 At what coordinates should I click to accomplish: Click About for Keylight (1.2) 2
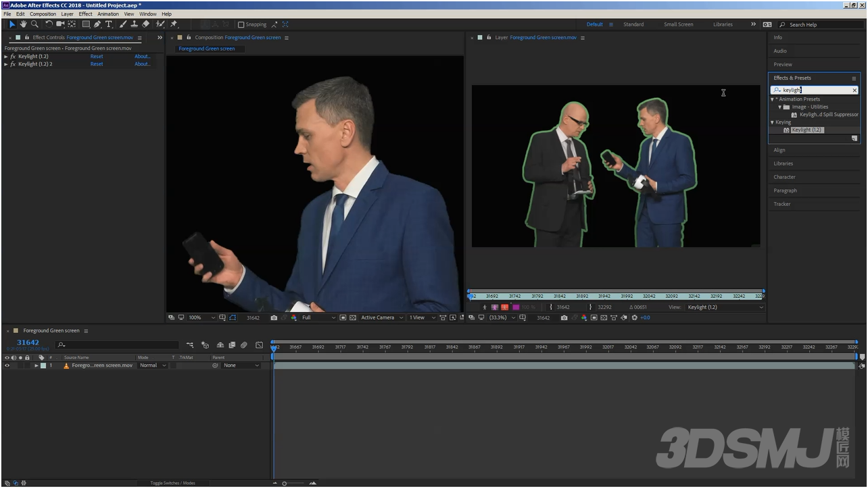pos(143,64)
